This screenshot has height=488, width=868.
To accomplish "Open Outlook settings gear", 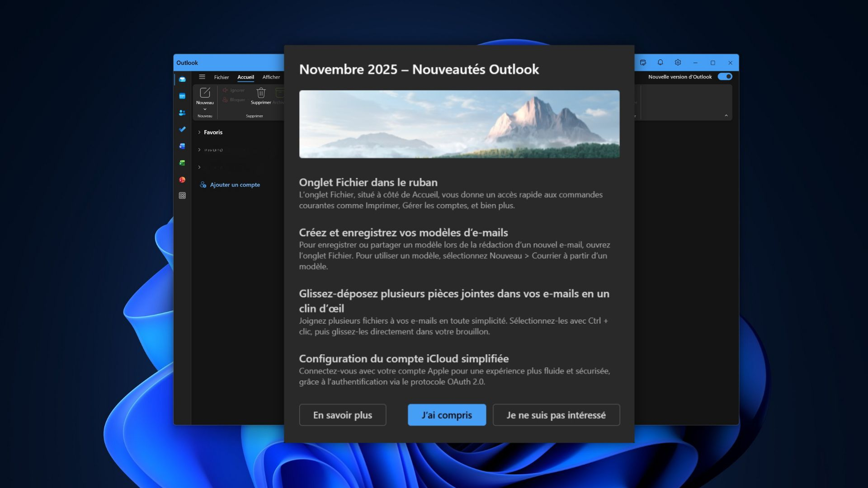I will [x=678, y=62].
